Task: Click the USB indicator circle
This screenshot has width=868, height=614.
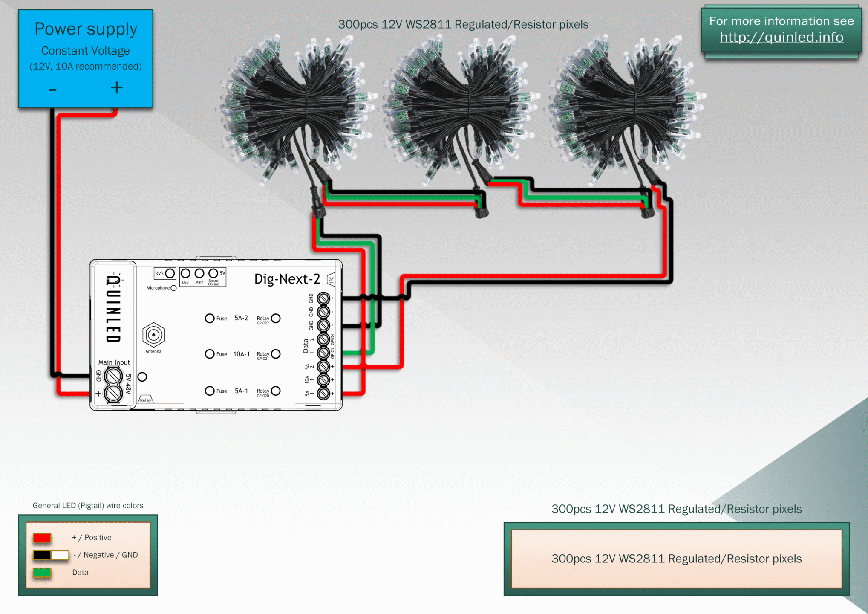Action: point(185,273)
